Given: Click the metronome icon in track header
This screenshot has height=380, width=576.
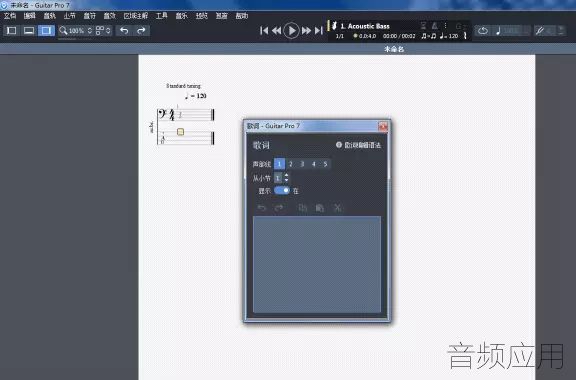Looking at the screenshot, I should click(435, 25).
